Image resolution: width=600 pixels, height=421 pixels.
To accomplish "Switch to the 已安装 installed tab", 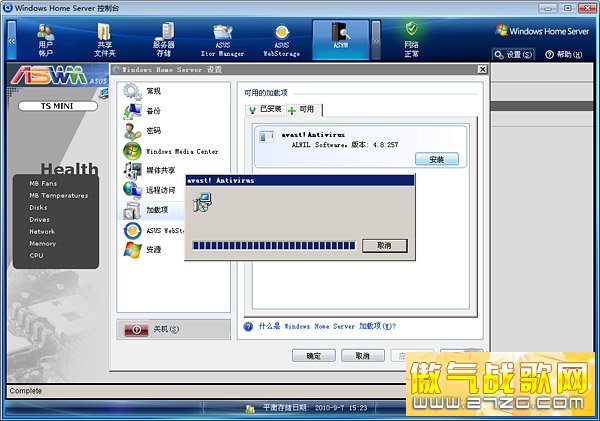I will [x=266, y=110].
